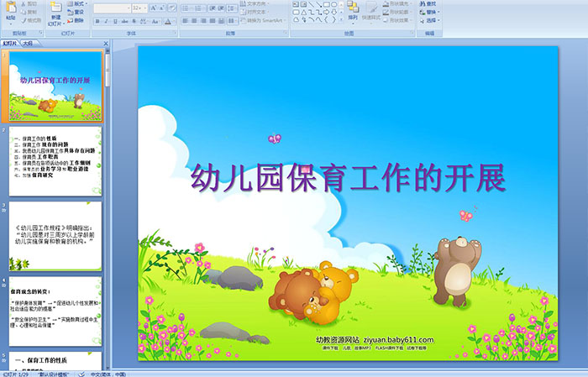This screenshot has height=377, width=588.
Task: Click the Reset (重设) slide icon
Action: coord(70,12)
